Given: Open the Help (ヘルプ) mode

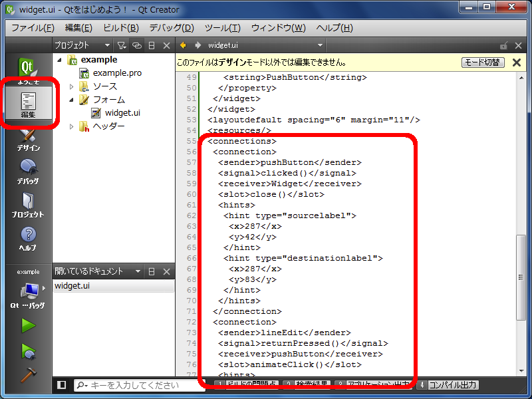Looking at the screenshot, I should click(28, 238).
